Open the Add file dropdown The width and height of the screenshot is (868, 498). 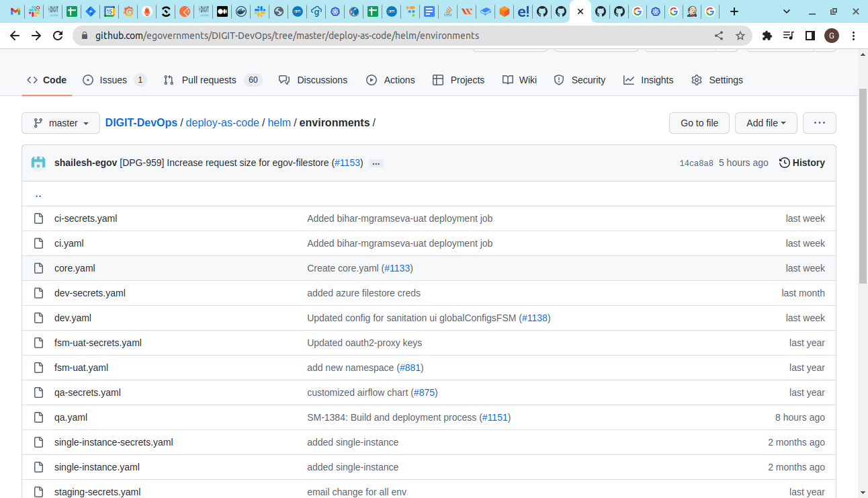point(765,123)
